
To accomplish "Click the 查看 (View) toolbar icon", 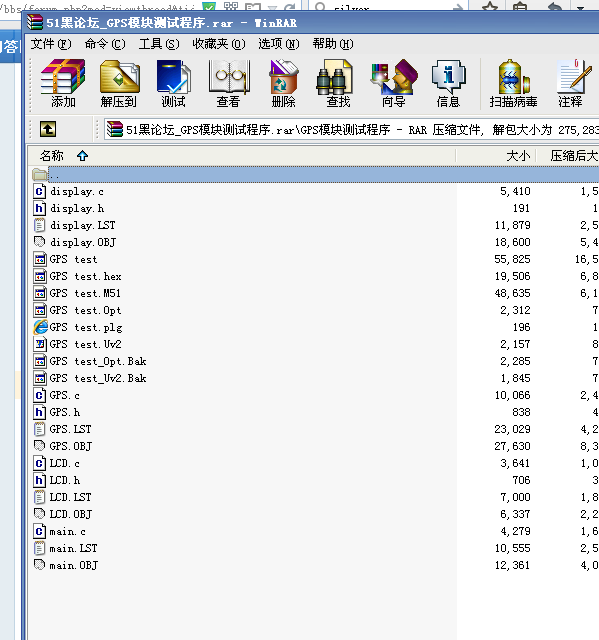I will [x=229, y=76].
